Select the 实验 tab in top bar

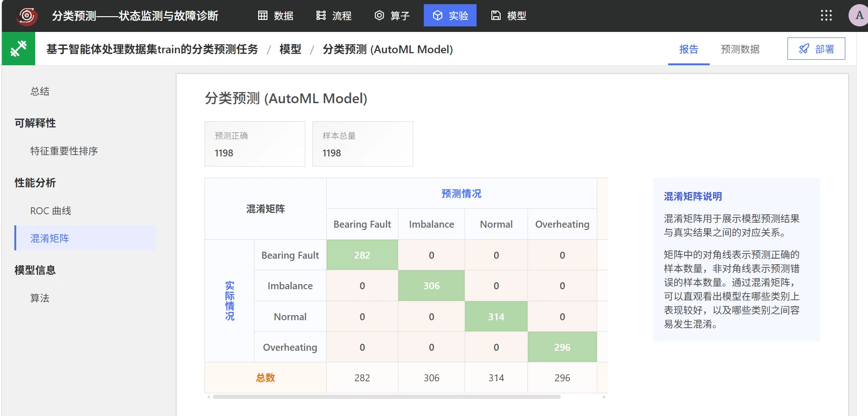pyautogui.click(x=450, y=16)
